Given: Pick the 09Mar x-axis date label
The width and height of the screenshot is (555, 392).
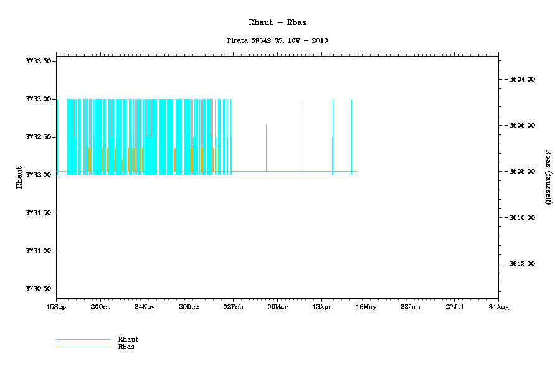Looking at the screenshot, I should pos(277,307).
